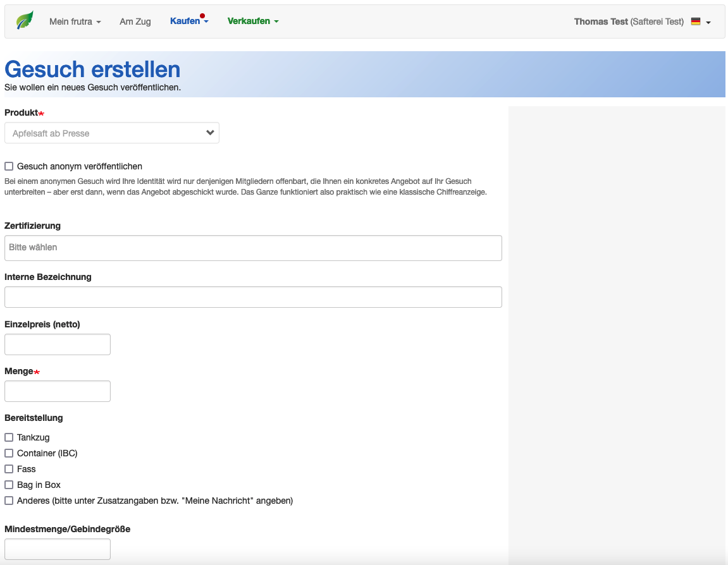
Task: Click into the Menge input field
Action: [x=58, y=391]
